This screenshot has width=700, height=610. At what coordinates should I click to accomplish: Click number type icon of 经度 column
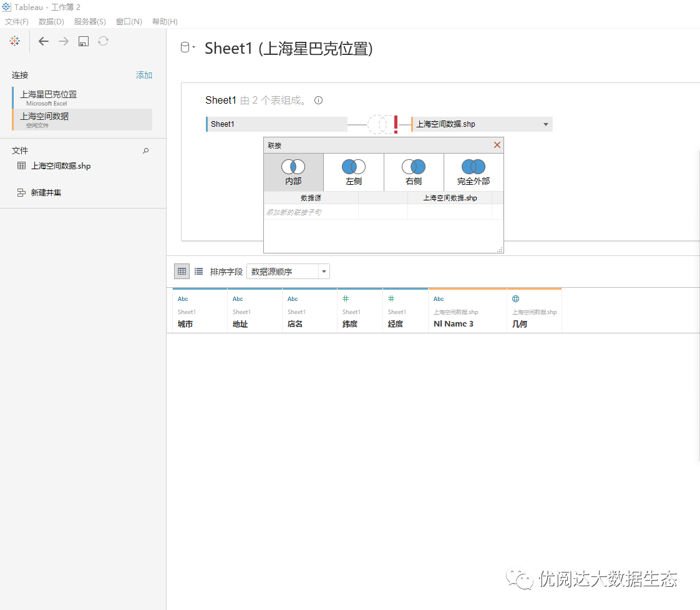(x=391, y=298)
